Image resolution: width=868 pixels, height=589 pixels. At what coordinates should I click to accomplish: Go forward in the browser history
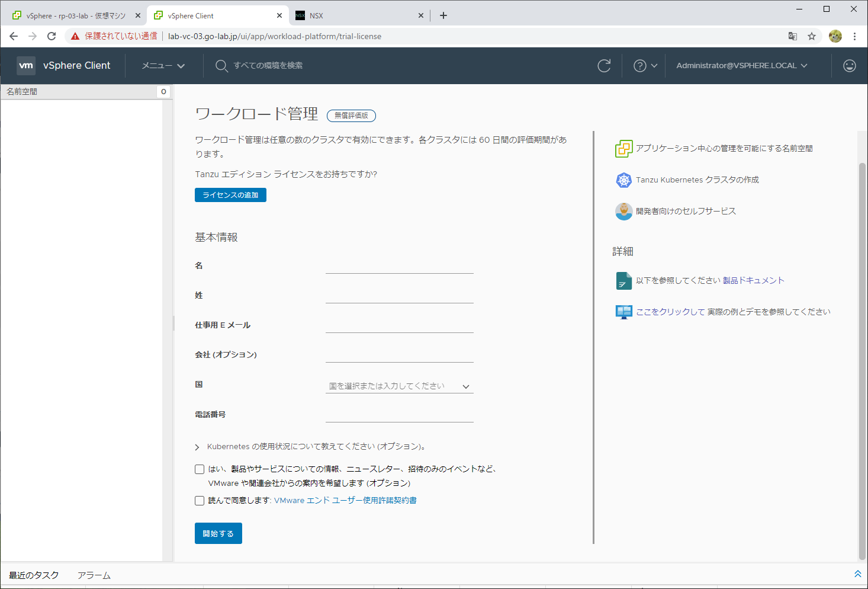pyautogui.click(x=33, y=36)
